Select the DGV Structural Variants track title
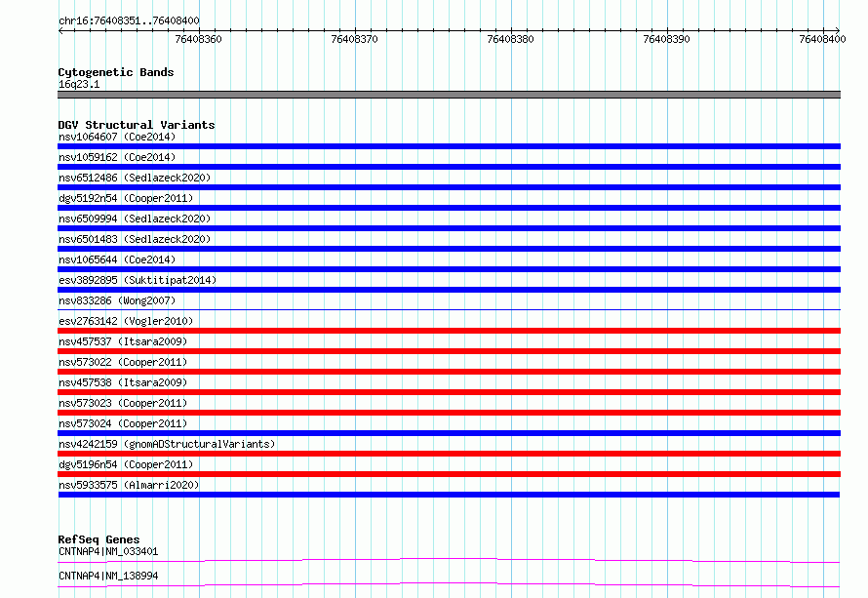This screenshot has height=598, width=868. coord(137,125)
